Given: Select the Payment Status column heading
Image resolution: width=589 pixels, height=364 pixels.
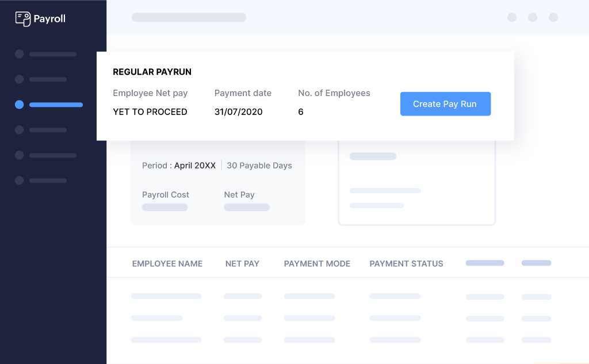Looking at the screenshot, I should 406,263.
